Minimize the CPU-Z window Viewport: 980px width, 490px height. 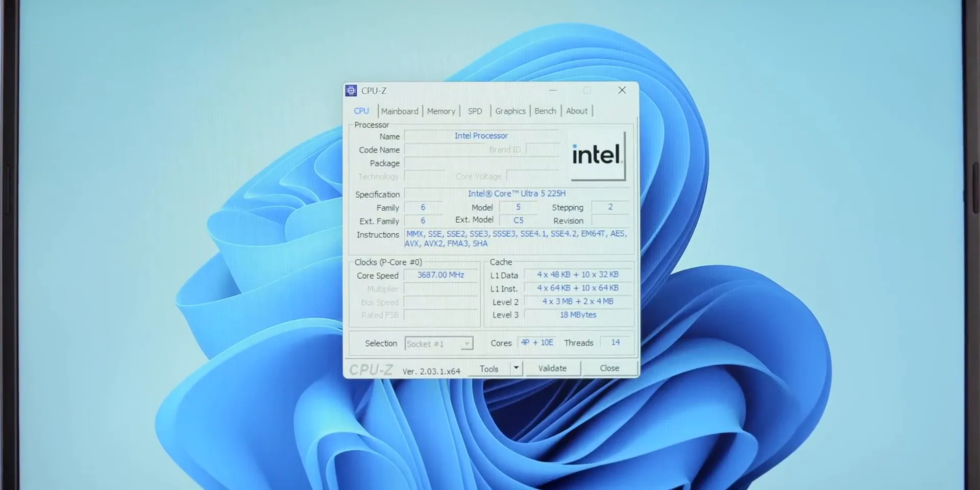click(x=553, y=90)
